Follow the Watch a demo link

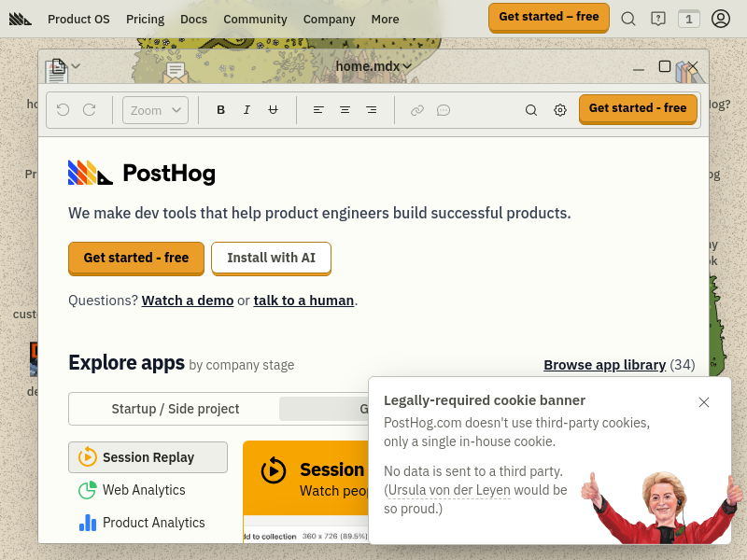click(188, 301)
